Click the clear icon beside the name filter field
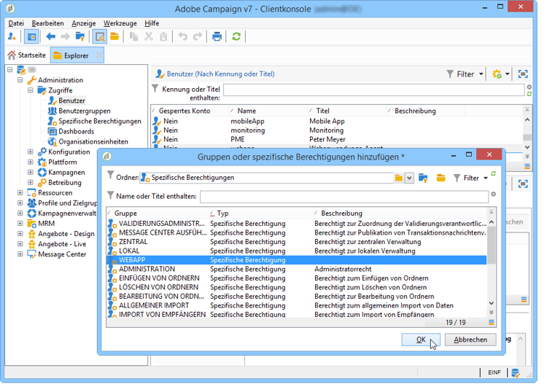 point(493,195)
